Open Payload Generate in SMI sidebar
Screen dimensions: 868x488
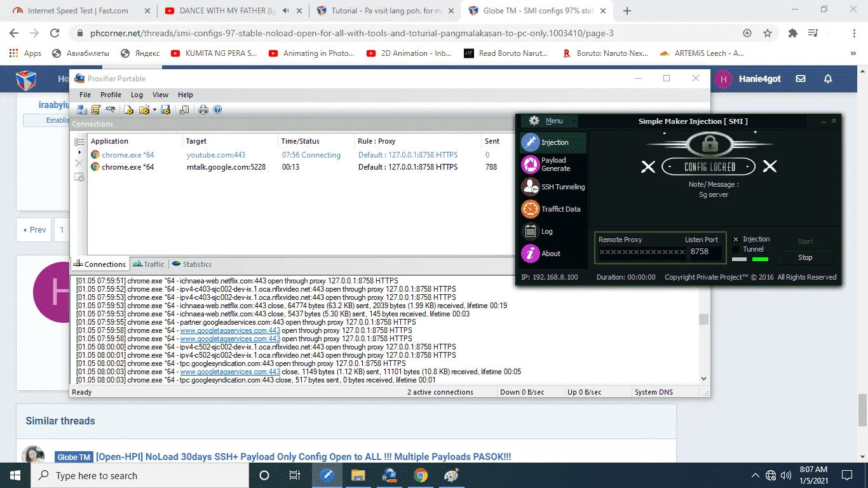point(553,165)
